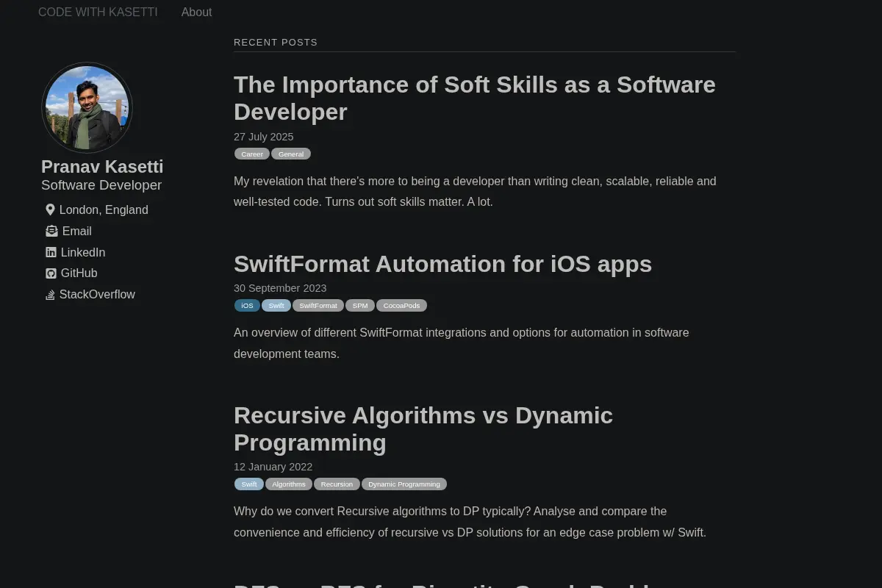Click Pranav Kasetti's profile photo
This screenshot has height=588, width=882.
click(x=87, y=107)
